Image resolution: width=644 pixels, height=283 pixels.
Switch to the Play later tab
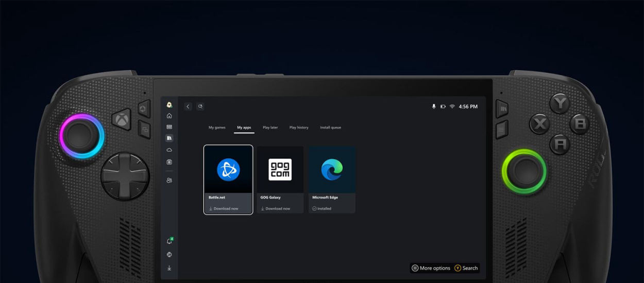tap(270, 128)
